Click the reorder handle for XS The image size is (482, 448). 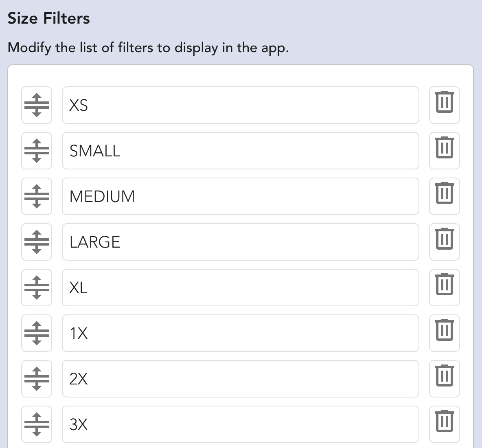coord(37,105)
